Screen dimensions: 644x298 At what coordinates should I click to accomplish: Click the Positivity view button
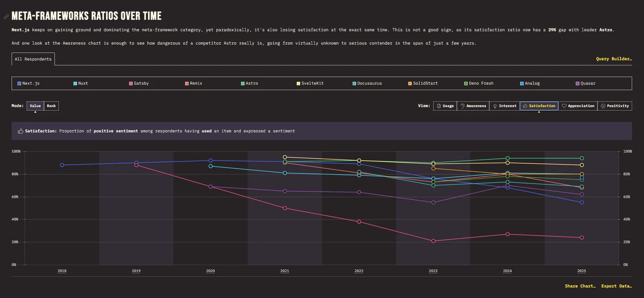[x=615, y=106]
